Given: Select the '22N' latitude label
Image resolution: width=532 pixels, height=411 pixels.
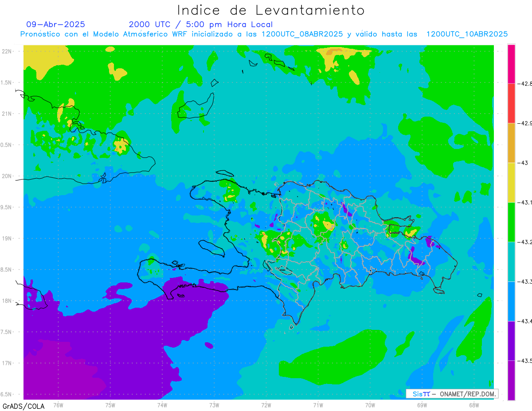Looking at the screenshot, I should tap(7, 51).
